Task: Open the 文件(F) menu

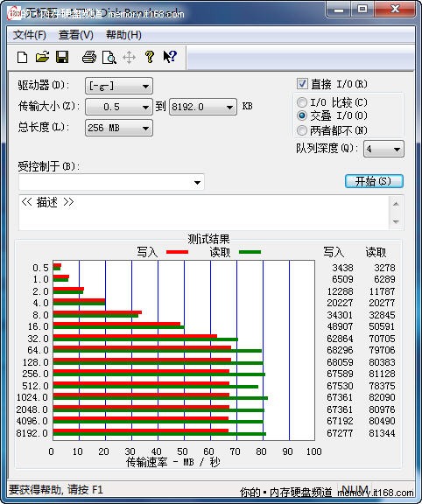Action: 30,35
